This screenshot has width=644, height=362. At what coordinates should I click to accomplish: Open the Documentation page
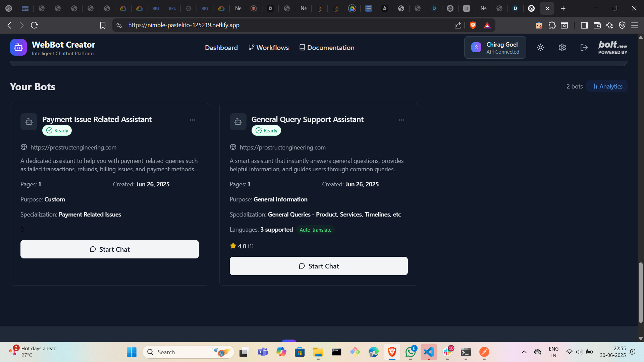click(327, 48)
